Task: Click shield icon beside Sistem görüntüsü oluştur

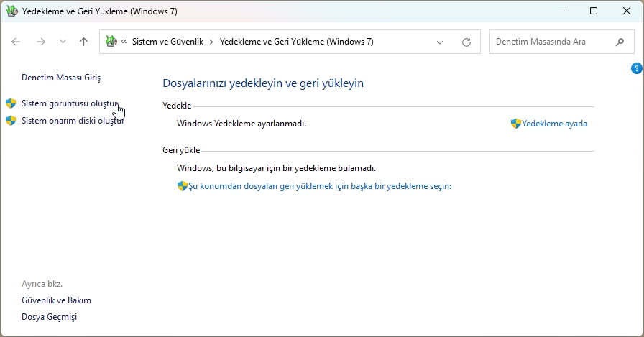Action: pyautogui.click(x=11, y=103)
